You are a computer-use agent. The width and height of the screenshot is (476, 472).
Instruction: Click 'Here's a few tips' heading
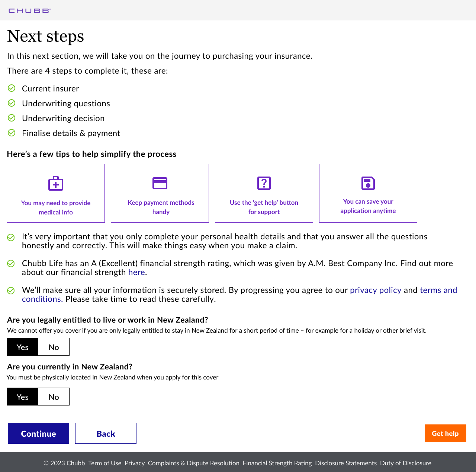(x=92, y=154)
